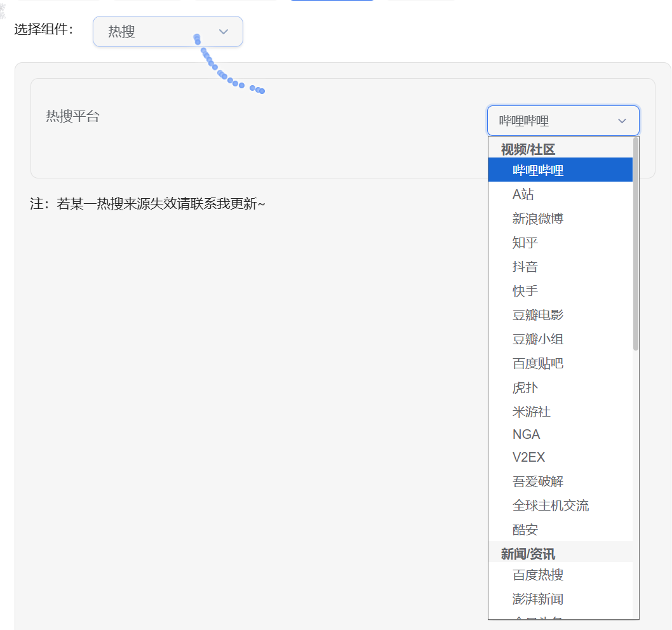Open the 热搜平台 combo box showing 哔哩哔哩
The height and width of the screenshot is (630, 672).
click(563, 121)
